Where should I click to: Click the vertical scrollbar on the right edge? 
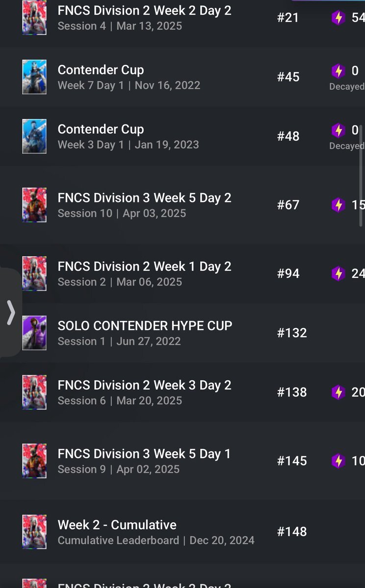tap(362, 175)
